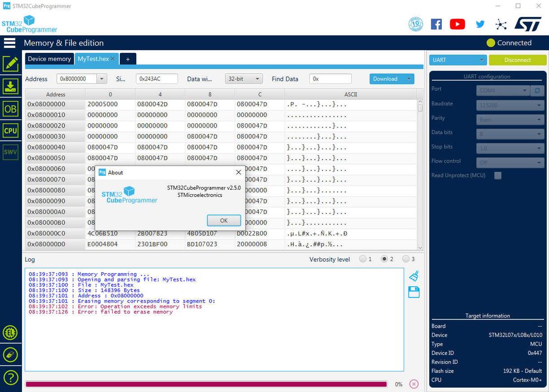Toggle Read Unprotect (MCU) checkbox
This screenshot has height=392, width=549.
tap(497, 175)
